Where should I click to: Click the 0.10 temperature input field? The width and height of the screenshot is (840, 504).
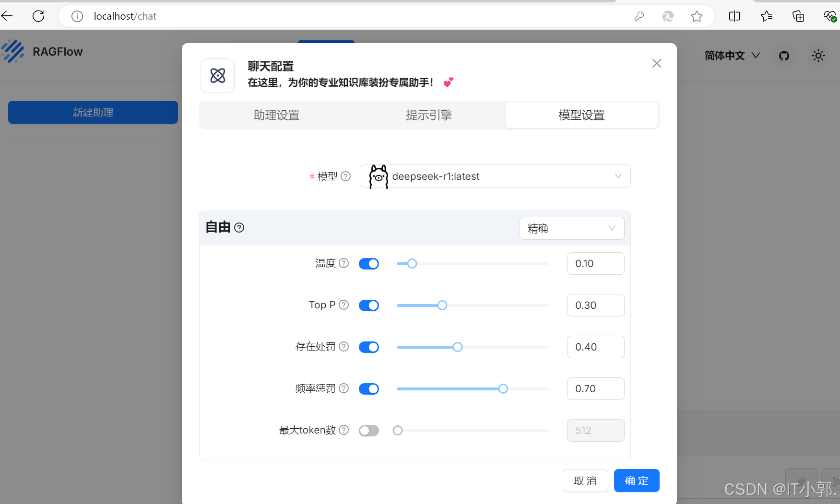595,263
